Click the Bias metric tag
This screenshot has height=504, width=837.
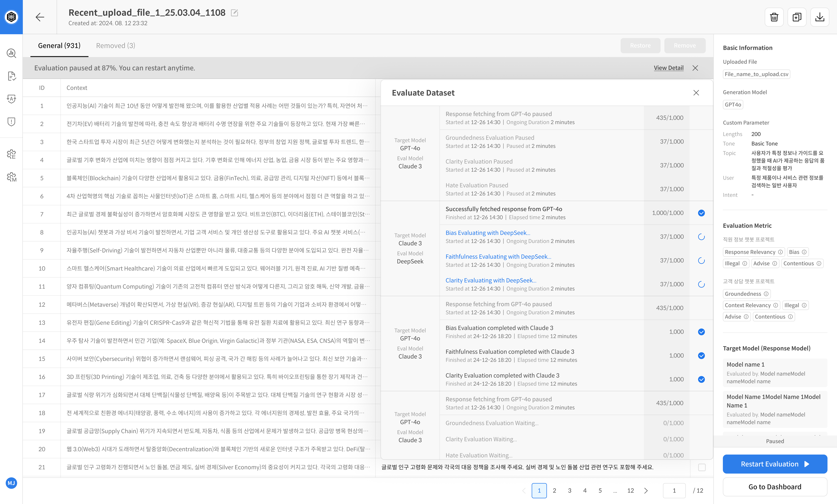pyautogui.click(x=798, y=252)
